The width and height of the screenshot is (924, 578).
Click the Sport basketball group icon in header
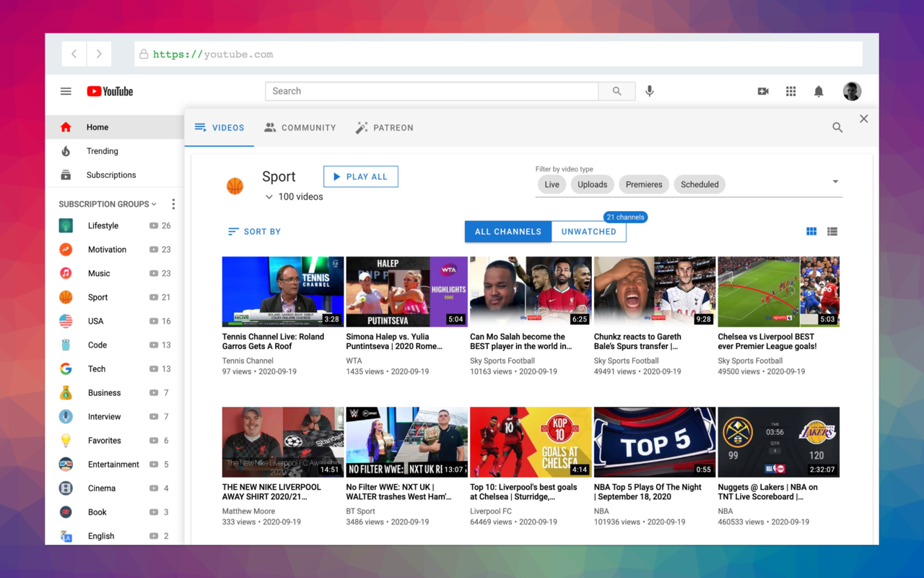(235, 186)
